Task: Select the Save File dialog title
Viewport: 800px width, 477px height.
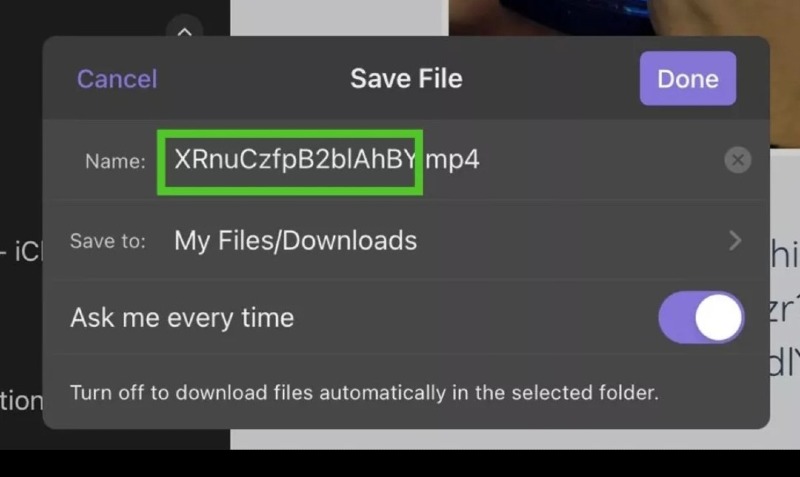Action: pos(406,79)
